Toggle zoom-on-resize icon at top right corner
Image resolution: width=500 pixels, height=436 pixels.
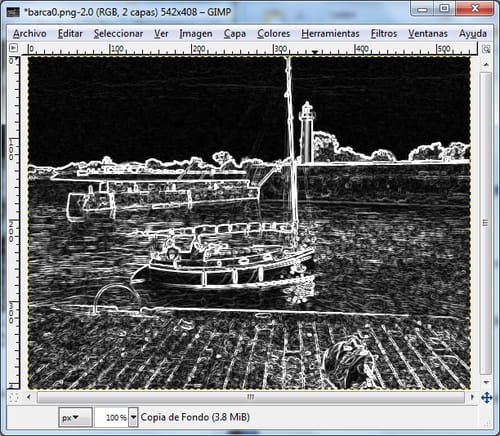coord(486,49)
